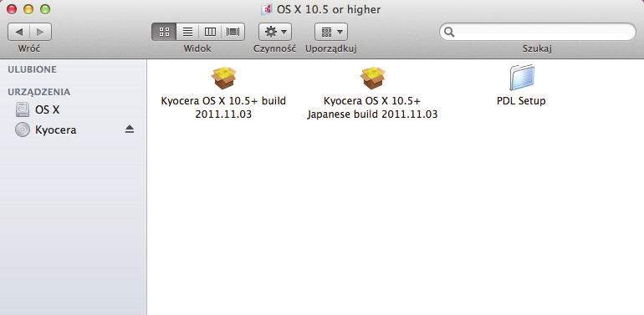
Task: Open the Uporządkuj arrange dropdown
Action: [331, 32]
